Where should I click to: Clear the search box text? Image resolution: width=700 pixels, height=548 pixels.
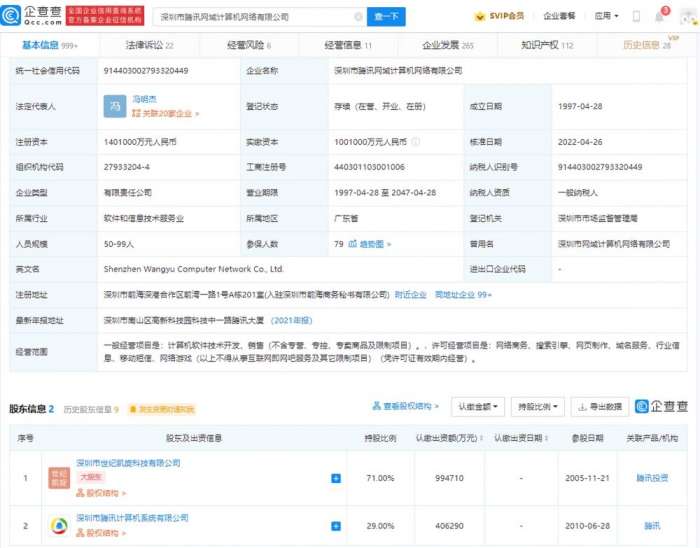tap(357, 17)
